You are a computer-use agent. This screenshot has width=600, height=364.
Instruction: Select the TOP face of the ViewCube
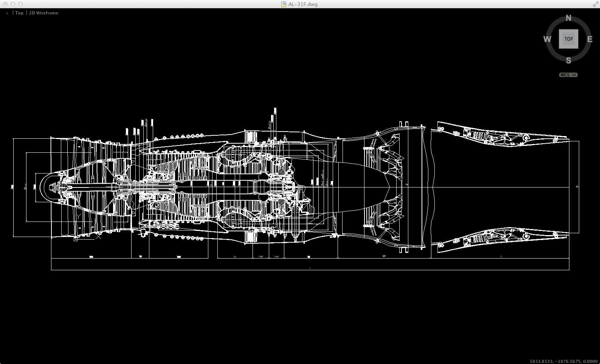click(x=568, y=39)
